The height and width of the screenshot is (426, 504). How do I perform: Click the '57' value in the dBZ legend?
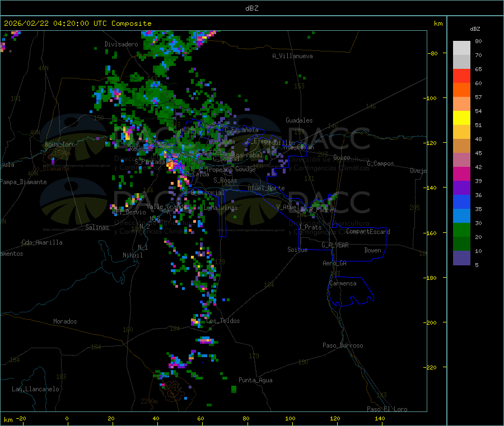click(478, 97)
